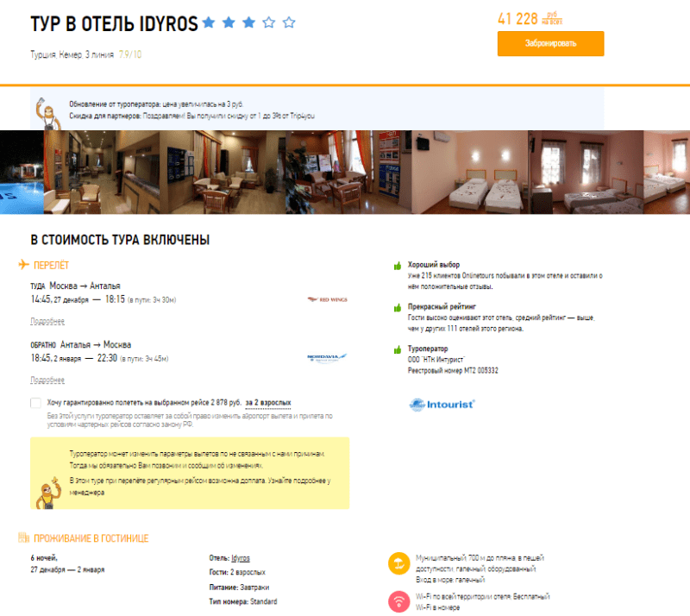Click the hotel building icon near Проживание
Image resolution: width=690 pixels, height=616 pixels.
[24, 537]
